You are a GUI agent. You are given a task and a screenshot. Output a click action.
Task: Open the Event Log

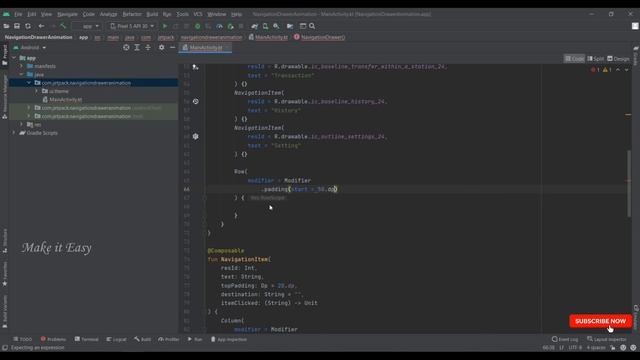point(565,339)
